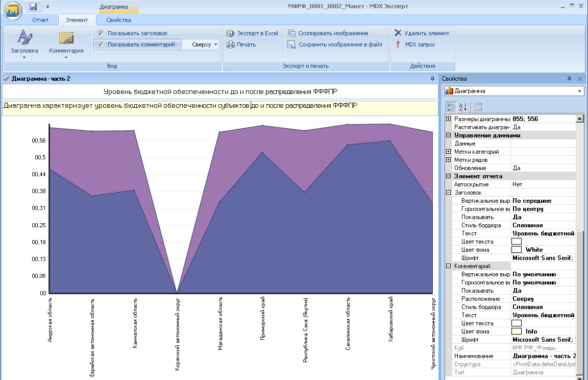
Task: Click the pin button of the Свойства panel
Action: 569,79
